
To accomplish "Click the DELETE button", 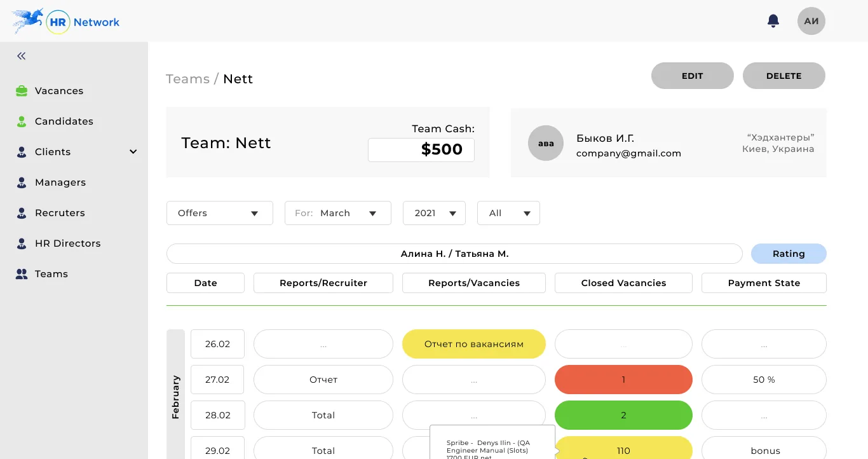I will coord(784,76).
